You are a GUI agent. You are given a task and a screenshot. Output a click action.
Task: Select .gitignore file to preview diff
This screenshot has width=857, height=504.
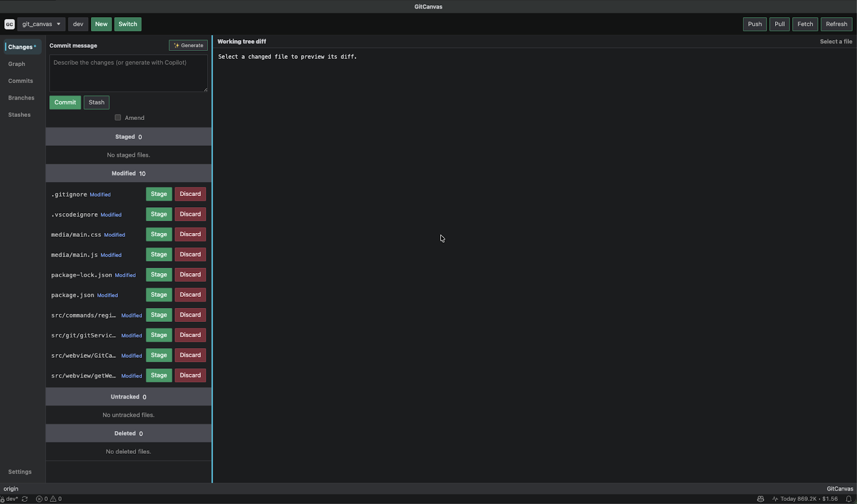coord(69,194)
